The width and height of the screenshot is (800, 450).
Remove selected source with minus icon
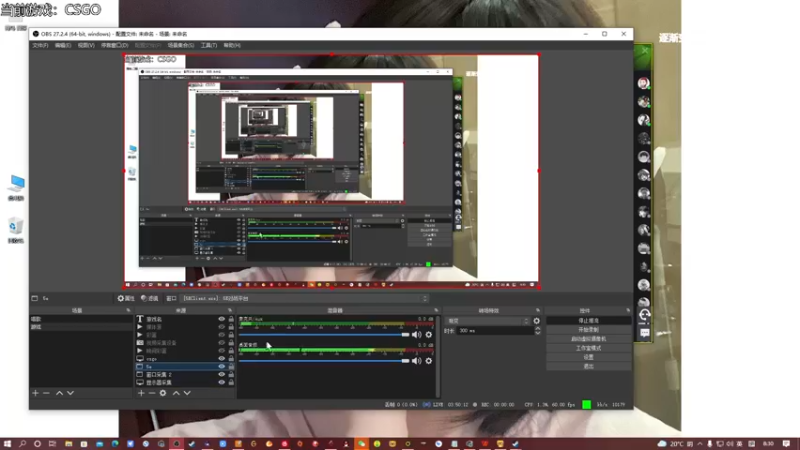[152, 393]
